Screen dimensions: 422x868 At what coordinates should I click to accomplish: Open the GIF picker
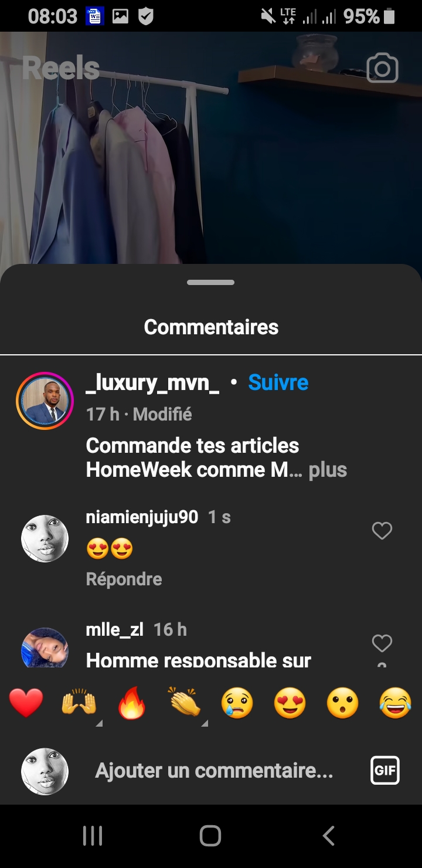(x=385, y=771)
